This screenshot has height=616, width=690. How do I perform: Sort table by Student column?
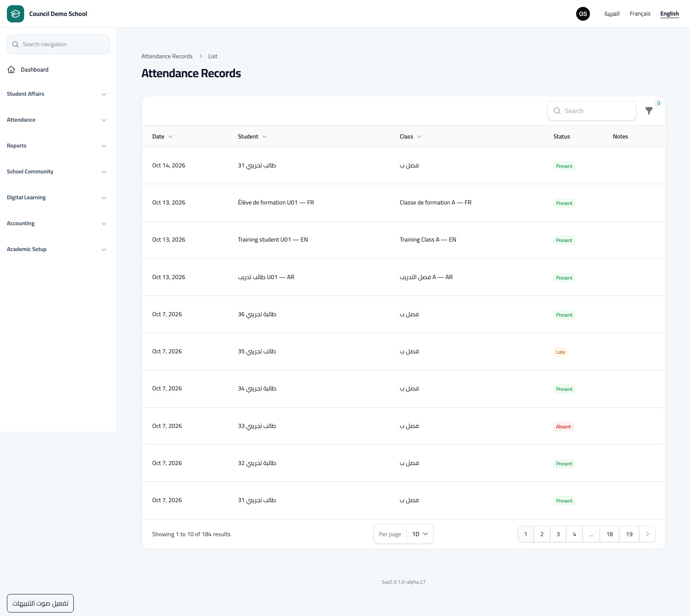point(252,136)
